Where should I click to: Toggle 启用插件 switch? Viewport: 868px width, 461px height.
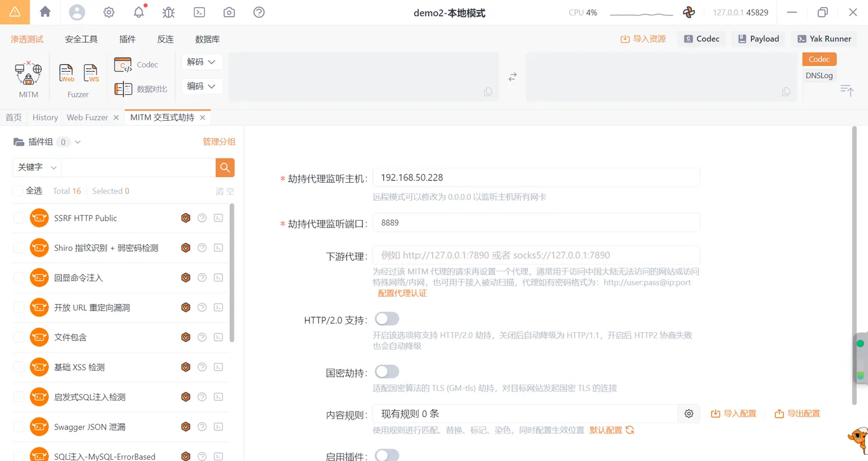tap(386, 456)
